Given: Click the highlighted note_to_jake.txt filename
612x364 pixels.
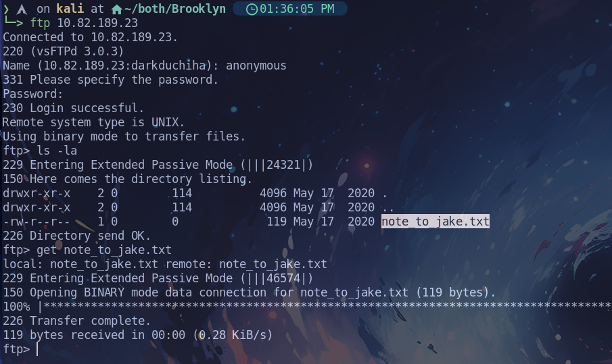Looking at the screenshot, I should point(436,222).
